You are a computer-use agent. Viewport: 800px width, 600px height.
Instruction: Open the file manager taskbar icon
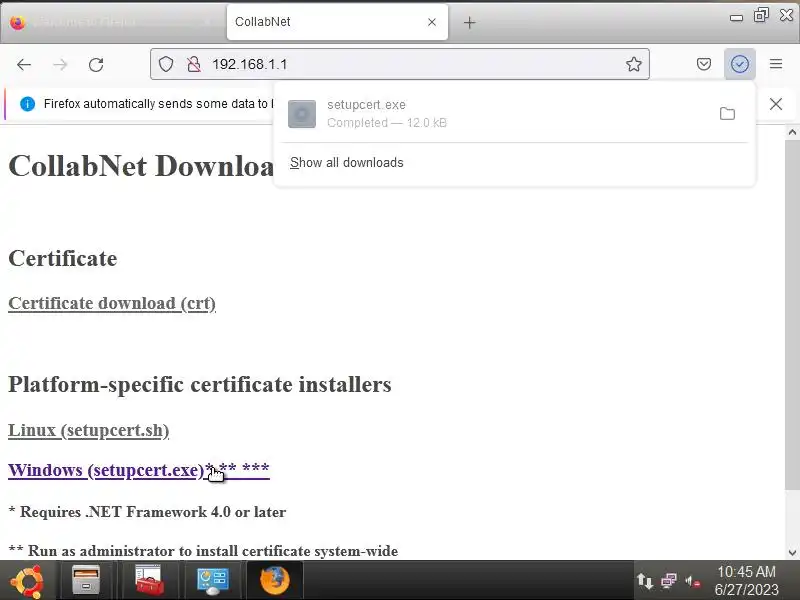pyautogui.click(x=86, y=580)
